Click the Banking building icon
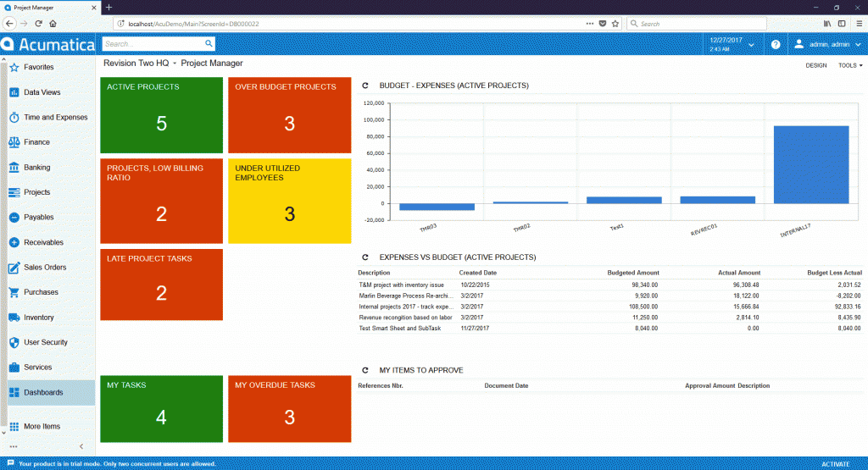Viewport: 868px width, 470px height. point(14,168)
